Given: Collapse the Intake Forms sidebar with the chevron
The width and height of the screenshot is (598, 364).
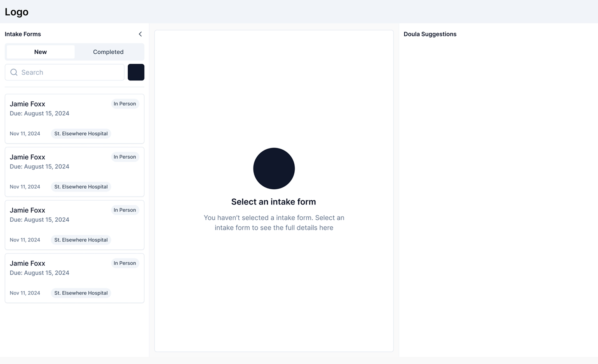Looking at the screenshot, I should [x=140, y=34].
